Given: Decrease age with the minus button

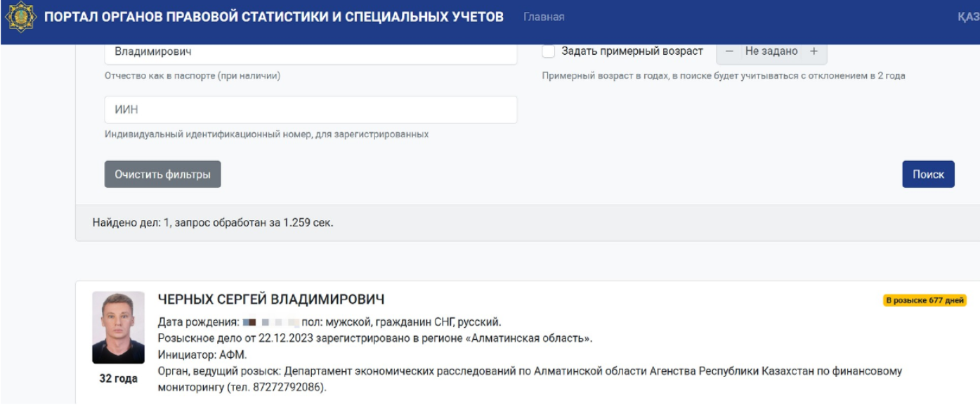Looking at the screenshot, I should click(x=729, y=51).
